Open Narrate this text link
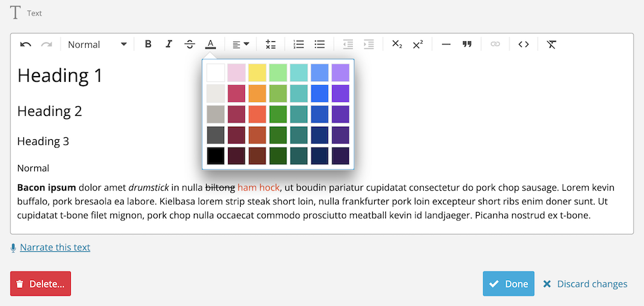 (55, 247)
